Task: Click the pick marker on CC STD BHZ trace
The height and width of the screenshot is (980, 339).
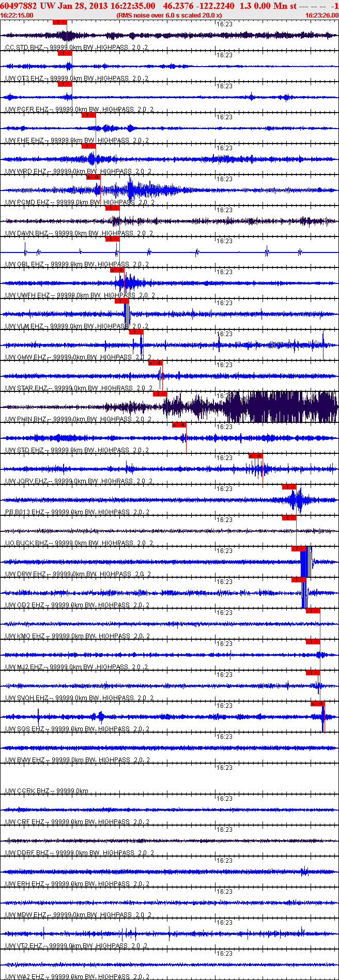Action: click(60, 22)
